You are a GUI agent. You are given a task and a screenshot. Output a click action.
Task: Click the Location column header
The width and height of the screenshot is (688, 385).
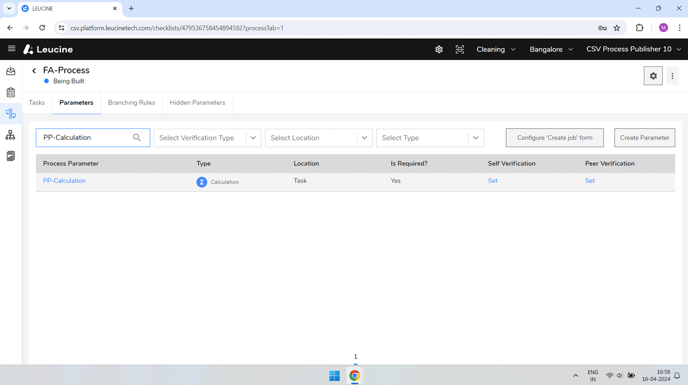(306, 164)
